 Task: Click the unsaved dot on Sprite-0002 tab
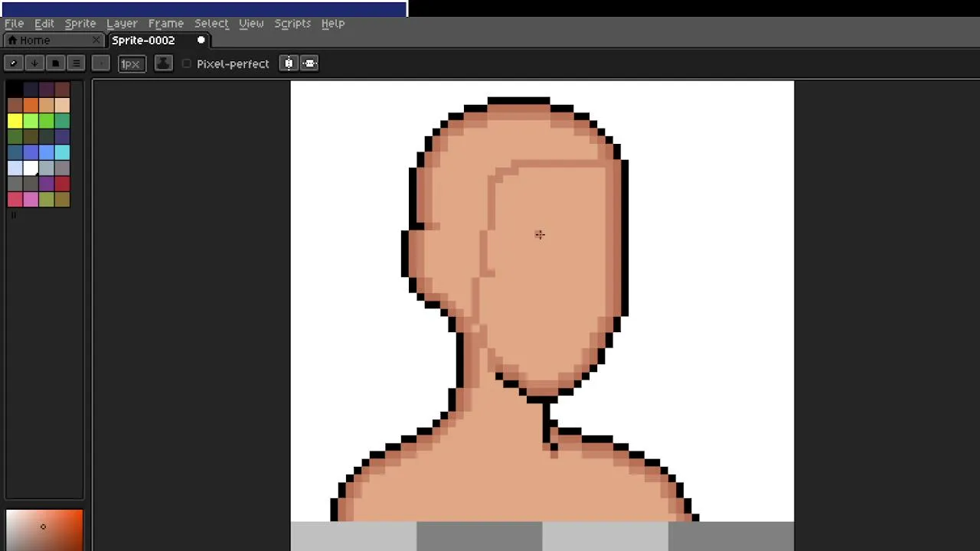pyautogui.click(x=201, y=40)
